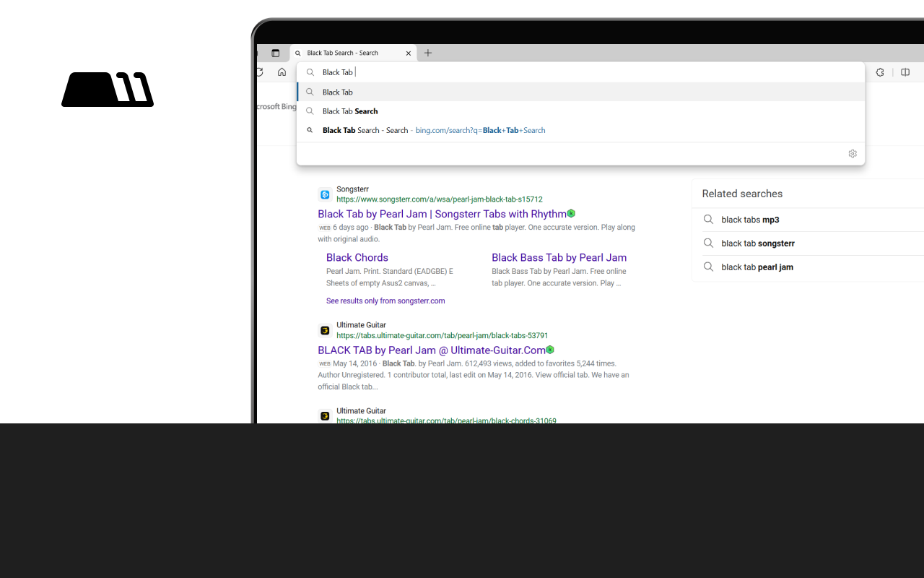Click 'See results only from songsterr.com'
The width and height of the screenshot is (924, 578).
click(385, 301)
